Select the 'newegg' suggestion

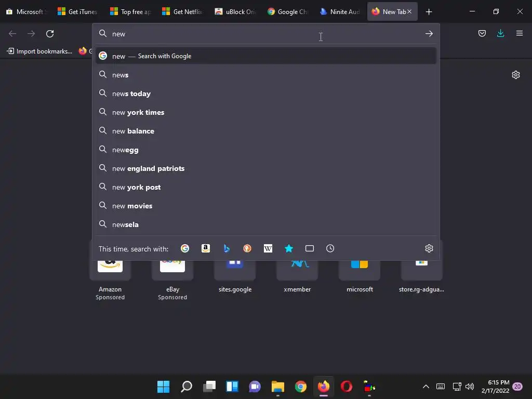pos(265,150)
